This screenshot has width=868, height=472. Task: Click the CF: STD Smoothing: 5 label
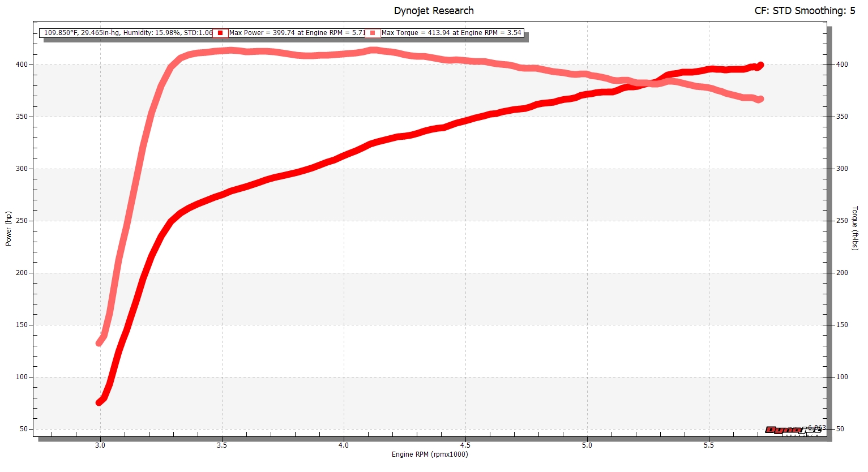805,11
